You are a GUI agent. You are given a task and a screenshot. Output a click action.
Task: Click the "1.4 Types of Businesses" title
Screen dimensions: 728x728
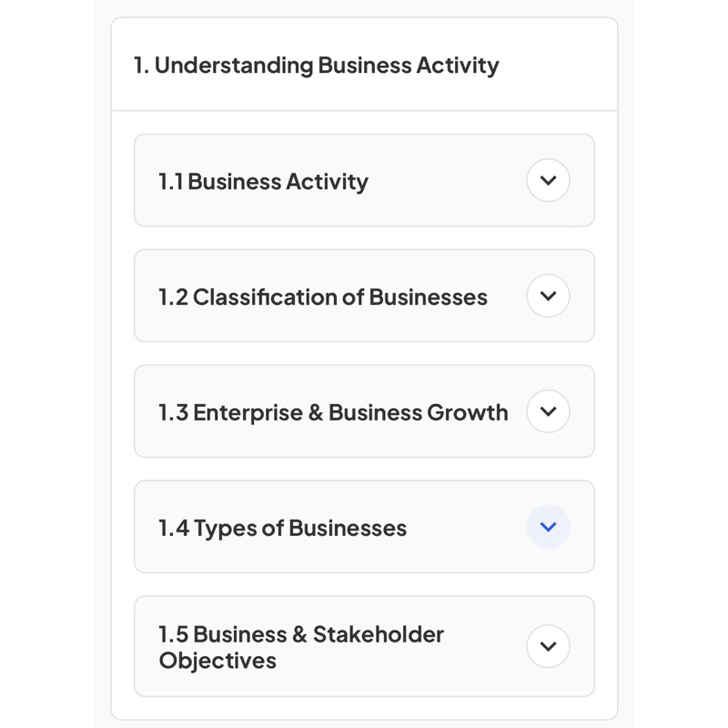[x=282, y=528]
